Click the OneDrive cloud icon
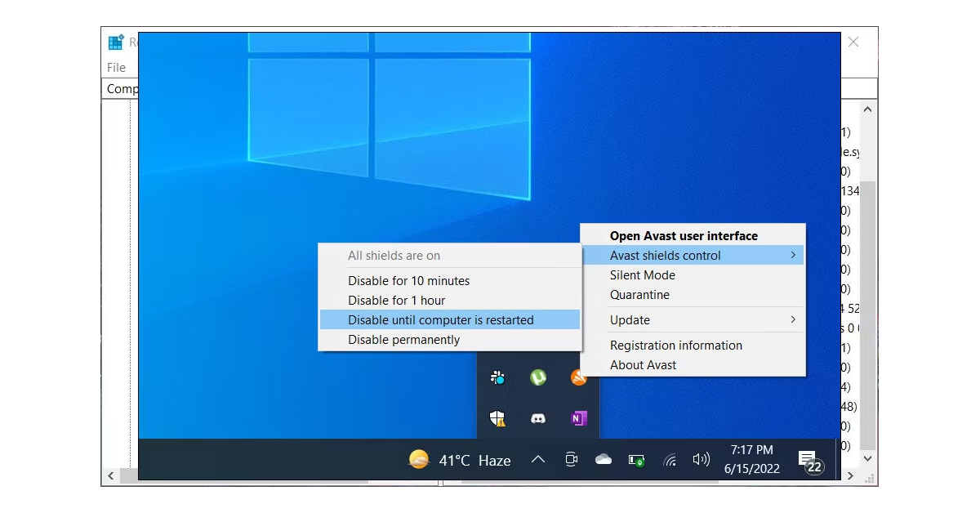The image size is (980, 513). pos(603,460)
